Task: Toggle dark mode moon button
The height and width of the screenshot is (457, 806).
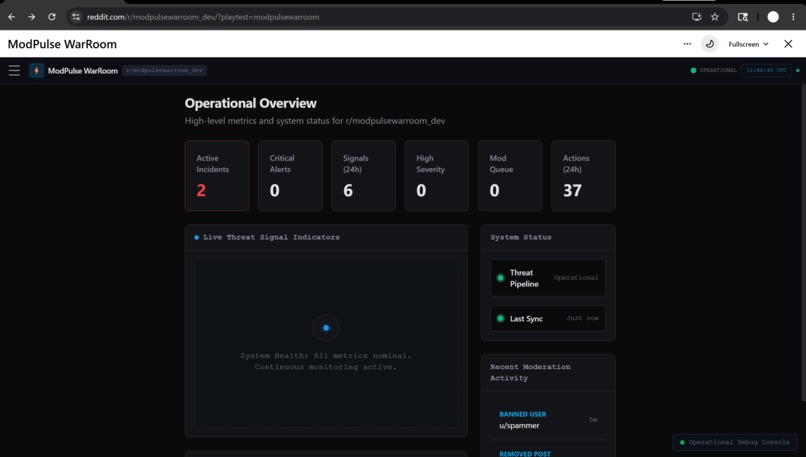Action: tap(710, 44)
